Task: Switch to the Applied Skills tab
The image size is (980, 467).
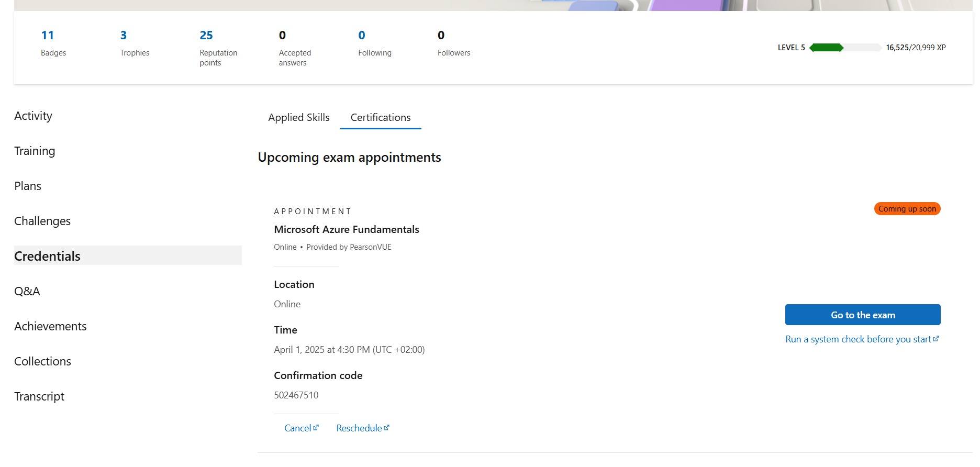Action: click(x=299, y=117)
